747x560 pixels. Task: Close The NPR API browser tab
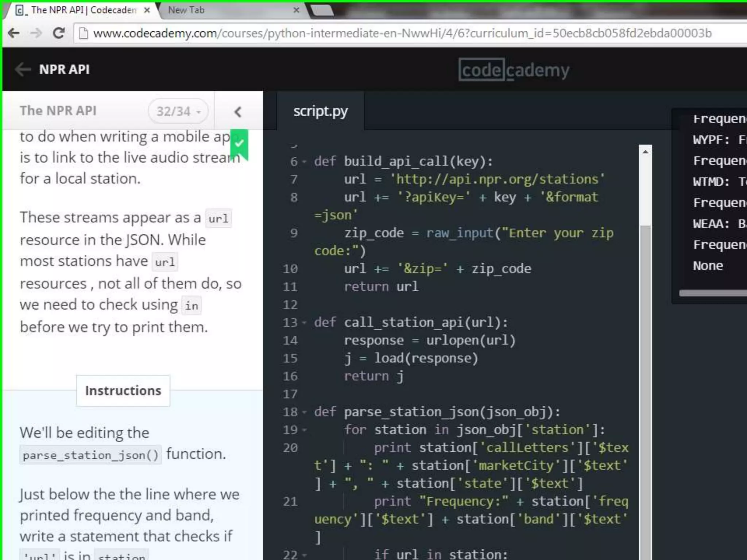pyautogui.click(x=147, y=10)
